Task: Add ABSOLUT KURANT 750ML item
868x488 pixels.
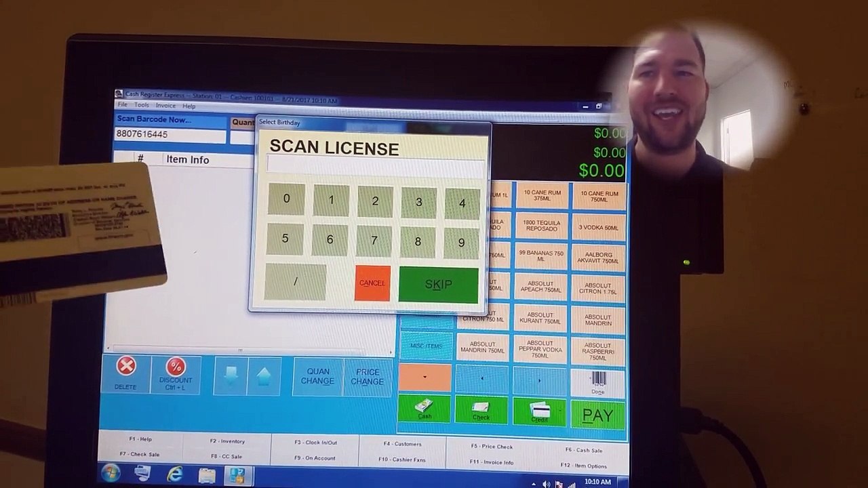Action: (540, 318)
